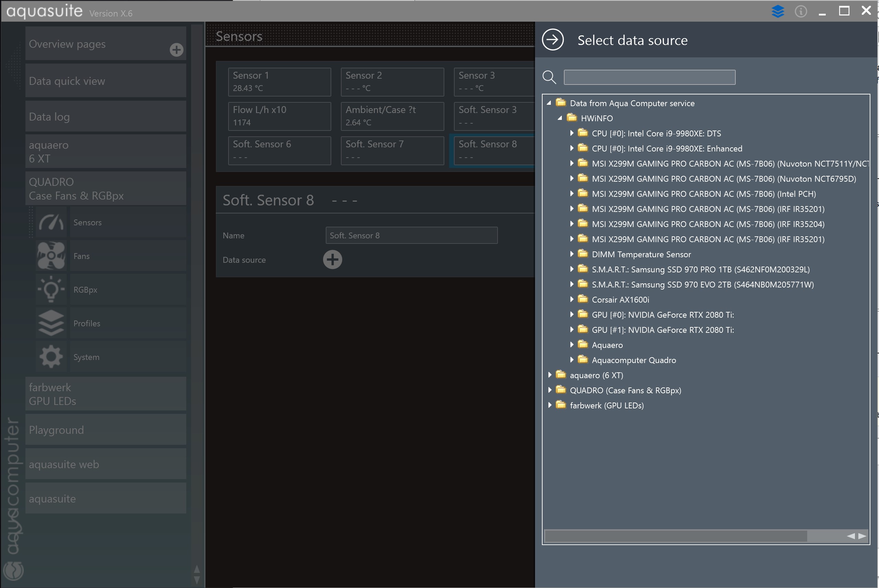The height and width of the screenshot is (588, 879).
Task: Click the arrow icon beside Select data source
Action: coord(553,40)
